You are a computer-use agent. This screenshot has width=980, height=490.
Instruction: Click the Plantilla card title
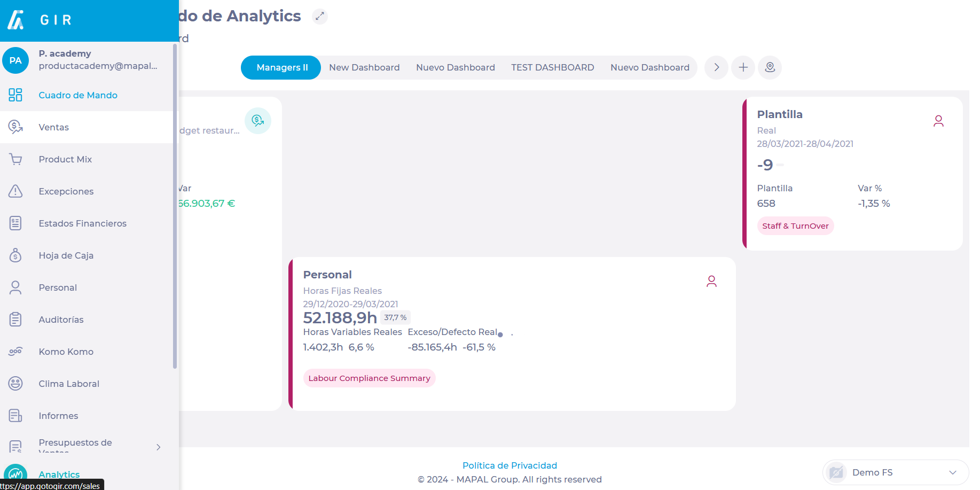click(780, 114)
